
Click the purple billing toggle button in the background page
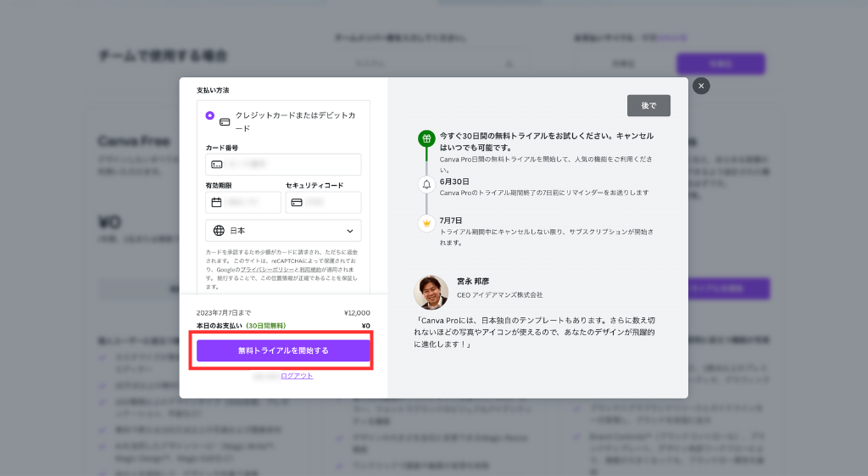pos(721,64)
